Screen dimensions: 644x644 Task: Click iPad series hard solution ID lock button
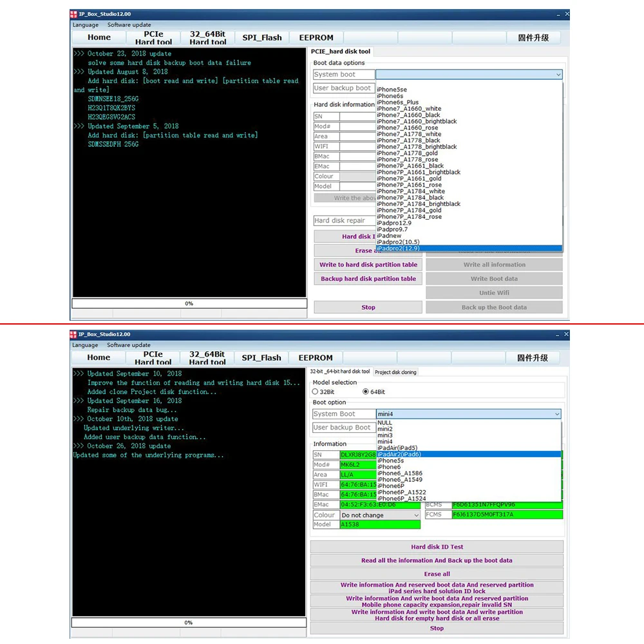(x=437, y=588)
